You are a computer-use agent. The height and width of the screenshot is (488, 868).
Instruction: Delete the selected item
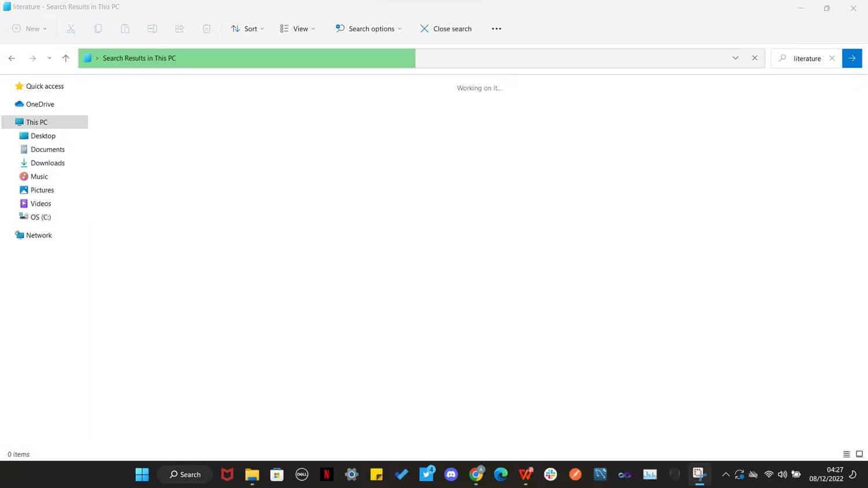point(207,28)
